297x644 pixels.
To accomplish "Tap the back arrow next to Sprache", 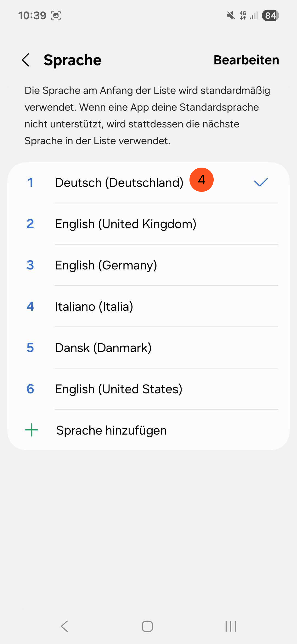I will click(26, 60).
